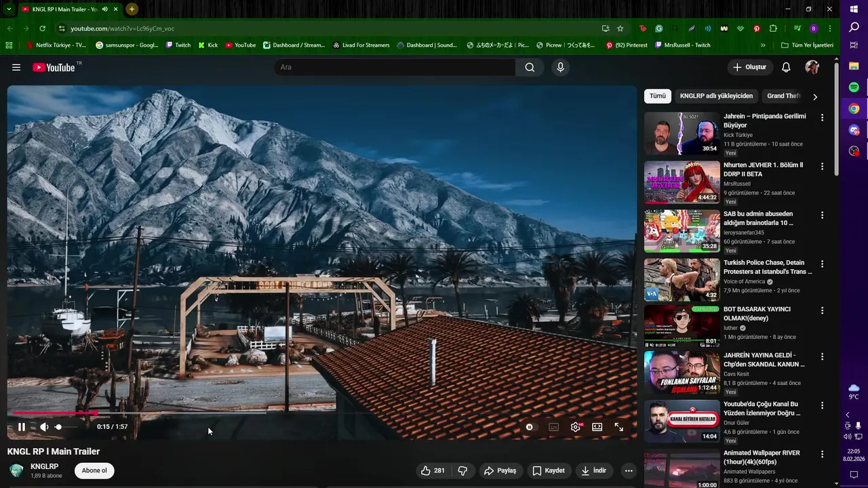The height and width of the screenshot is (488, 868).
Task: Select KNGLRP adlı yükleyiciden chip
Action: point(716,96)
